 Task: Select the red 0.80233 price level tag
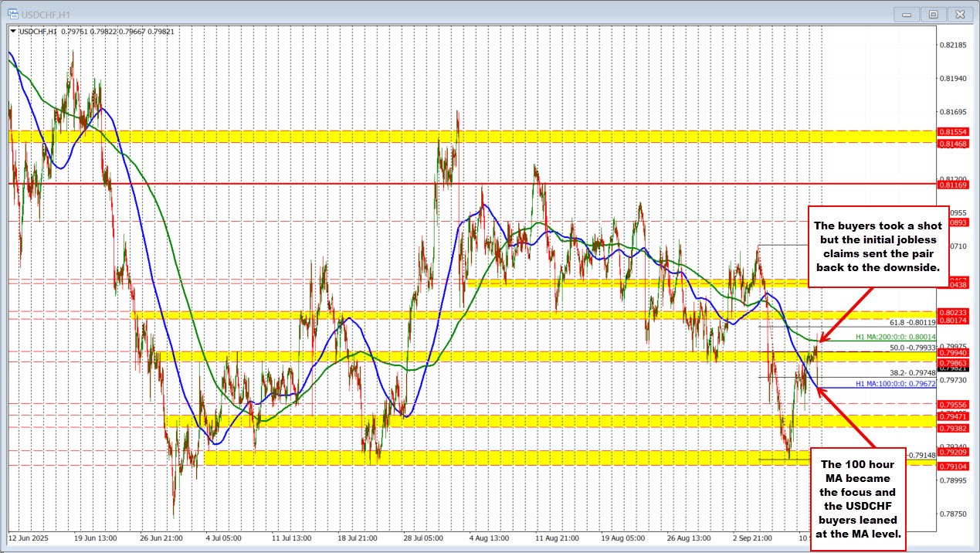point(952,312)
